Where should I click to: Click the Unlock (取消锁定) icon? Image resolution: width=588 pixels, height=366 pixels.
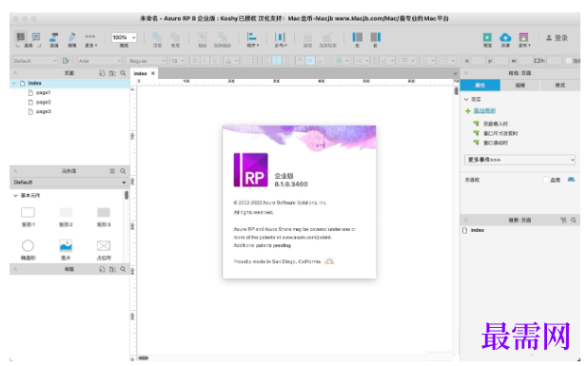[327, 37]
